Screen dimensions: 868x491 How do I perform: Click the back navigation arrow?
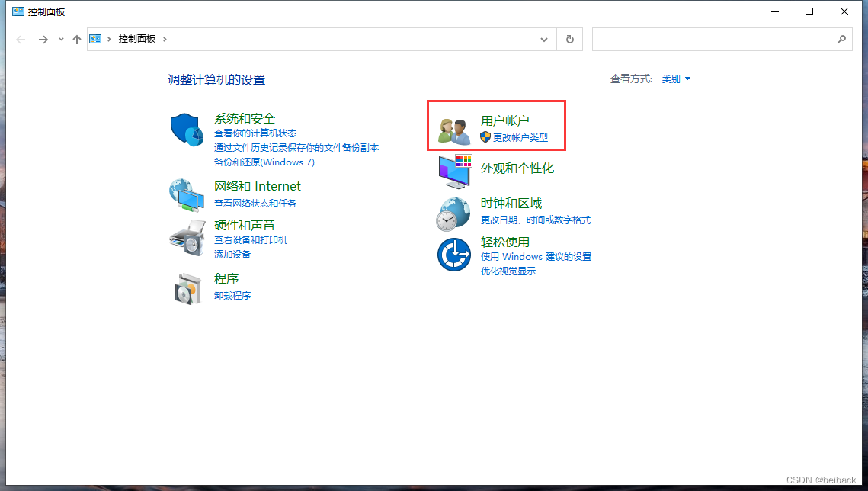coord(21,39)
